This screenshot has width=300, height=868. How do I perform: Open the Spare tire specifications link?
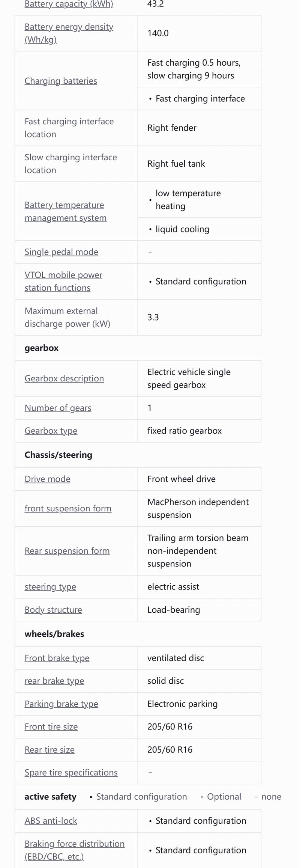pyautogui.click(x=71, y=772)
